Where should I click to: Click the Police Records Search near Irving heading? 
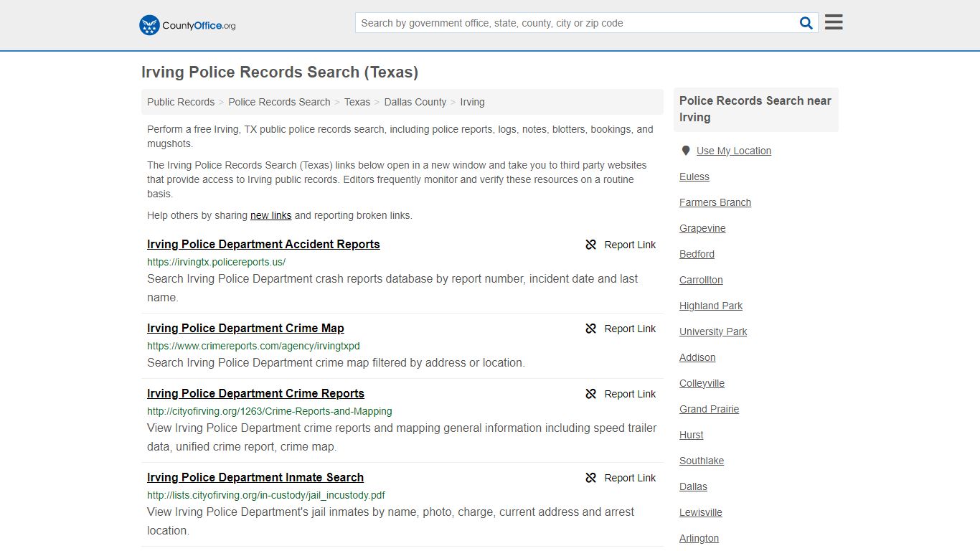[x=755, y=109]
